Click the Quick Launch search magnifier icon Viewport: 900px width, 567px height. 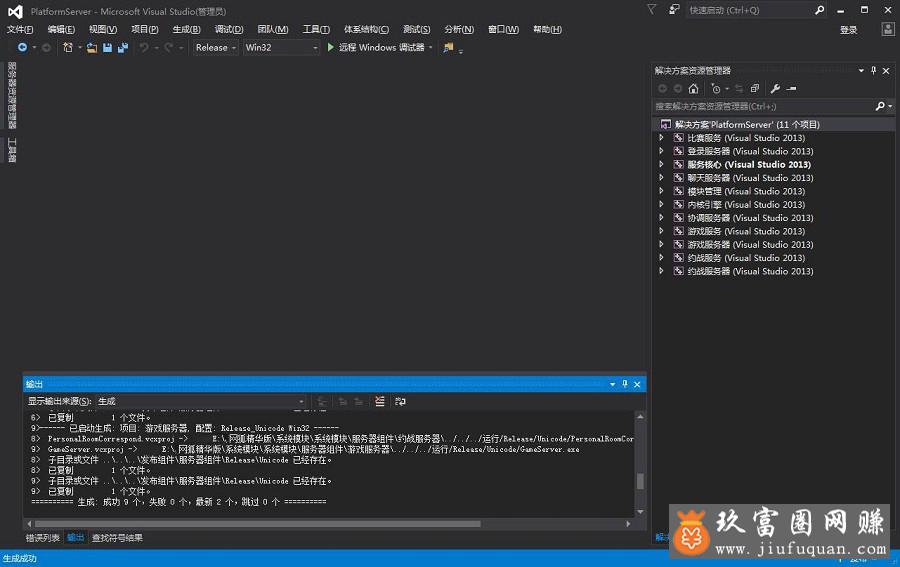click(820, 10)
